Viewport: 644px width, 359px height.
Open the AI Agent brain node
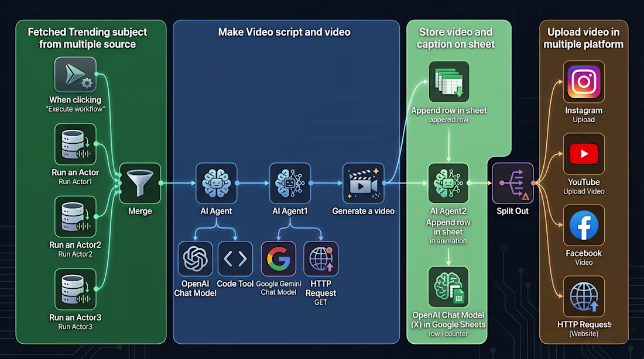click(x=217, y=183)
